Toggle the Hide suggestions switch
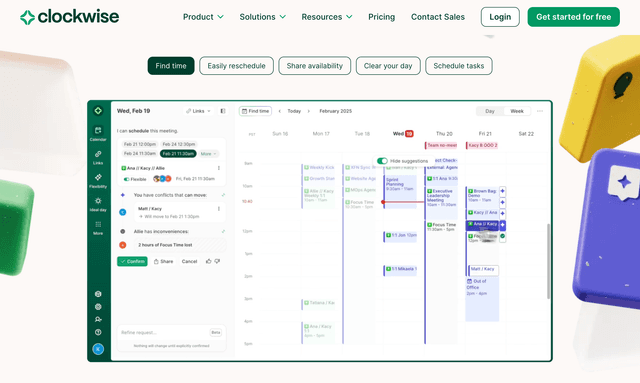 (x=382, y=161)
